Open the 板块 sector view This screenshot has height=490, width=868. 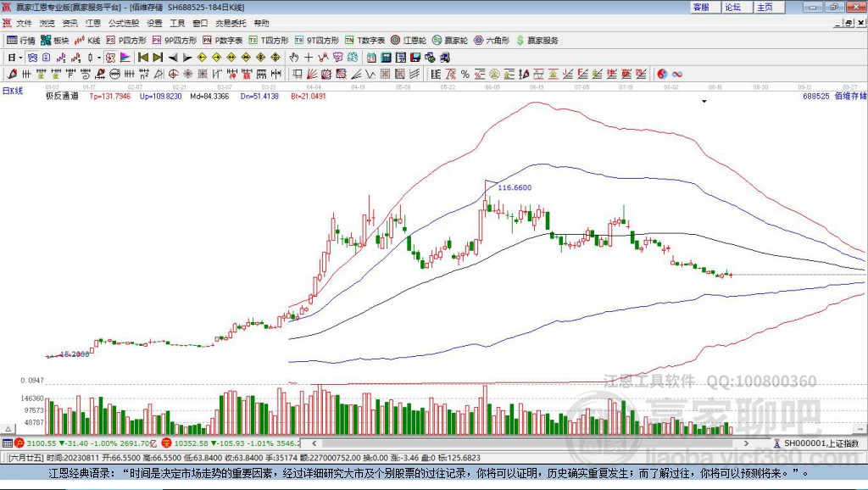pyautogui.click(x=54, y=41)
